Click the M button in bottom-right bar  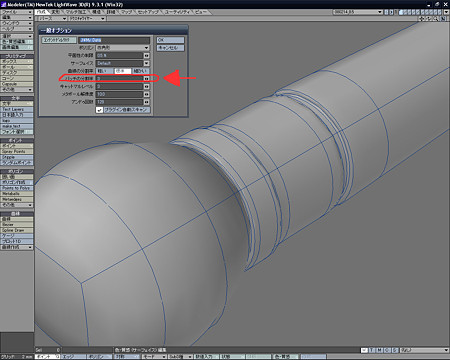379,350
